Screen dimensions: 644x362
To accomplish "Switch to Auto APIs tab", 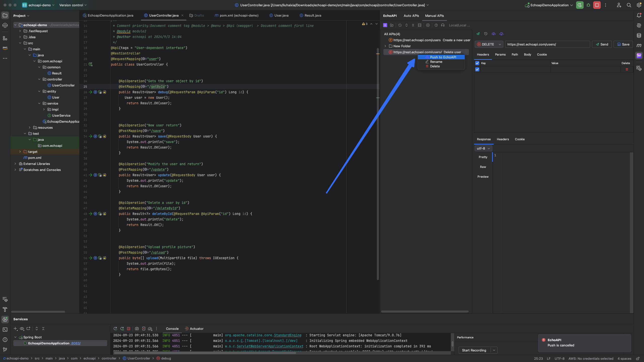I will pyautogui.click(x=411, y=16).
